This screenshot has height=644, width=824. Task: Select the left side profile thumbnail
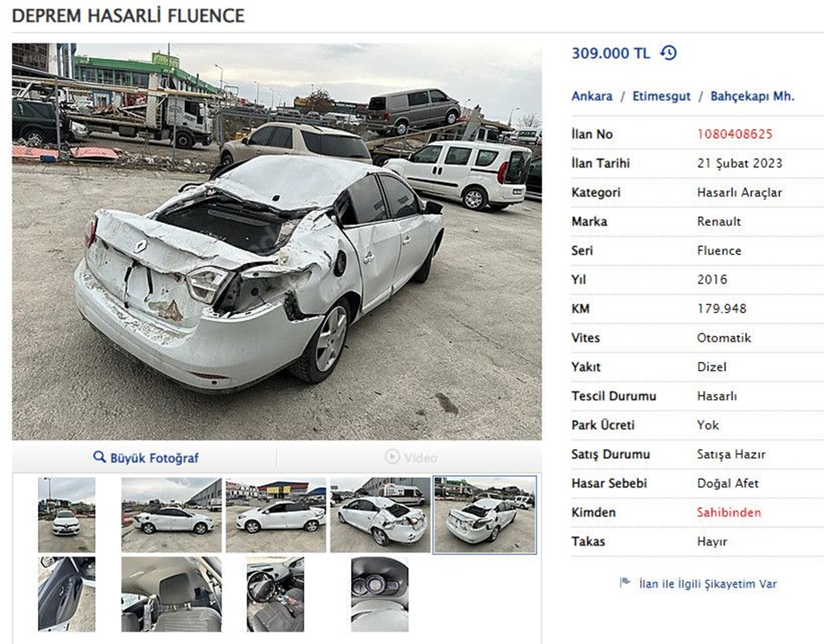point(172,515)
